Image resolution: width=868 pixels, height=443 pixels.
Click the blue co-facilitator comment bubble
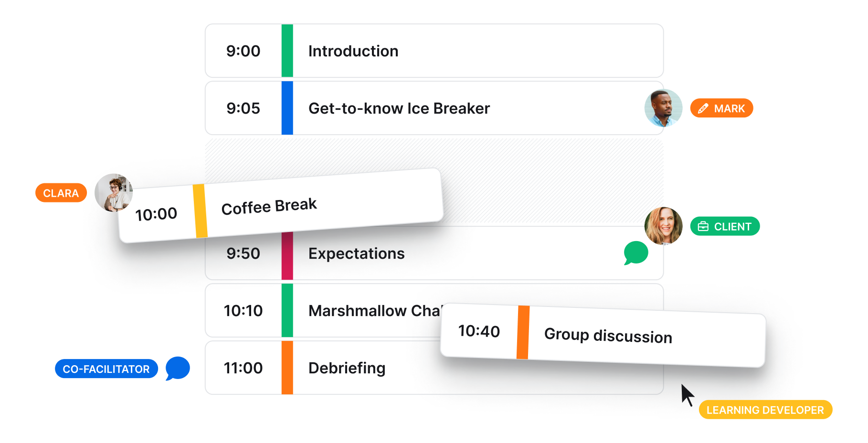[x=178, y=369]
